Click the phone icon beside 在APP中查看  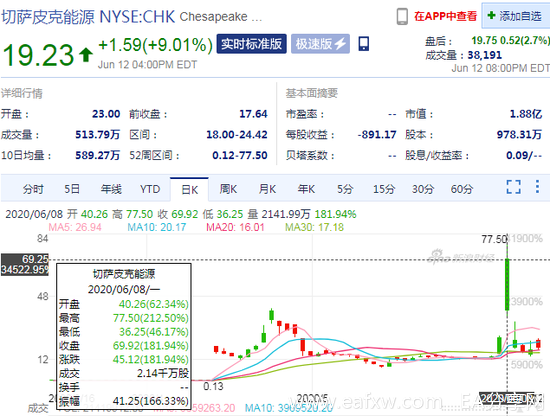(402, 16)
